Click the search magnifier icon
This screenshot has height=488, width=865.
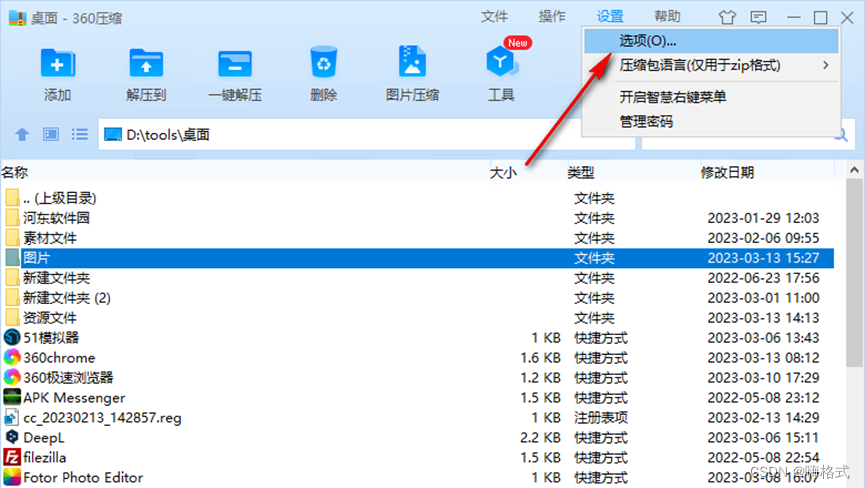click(x=841, y=134)
